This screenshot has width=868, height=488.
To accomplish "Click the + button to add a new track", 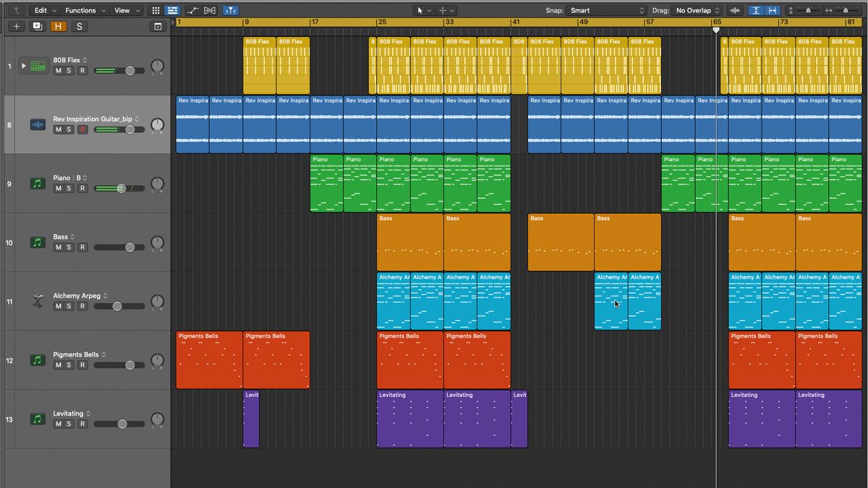I will pyautogui.click(x=16, y=26).
